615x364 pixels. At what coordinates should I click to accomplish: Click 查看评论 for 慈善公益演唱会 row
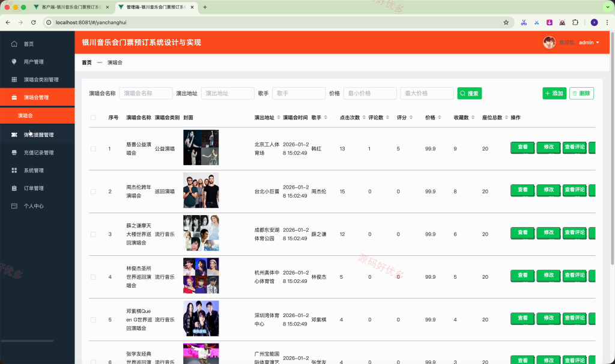pos(575,147)
